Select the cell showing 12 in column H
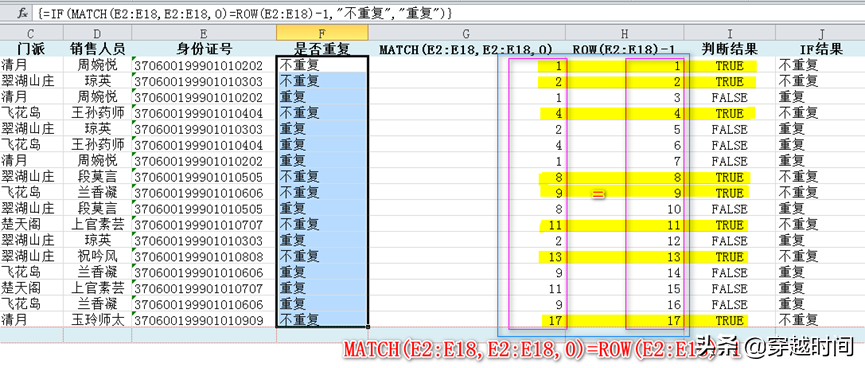 pyautogui.click(x=624, y=241)
